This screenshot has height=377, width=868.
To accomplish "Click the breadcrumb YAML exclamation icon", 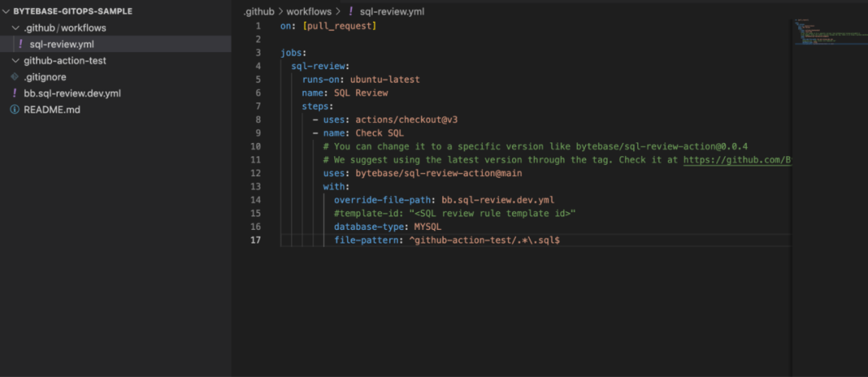I will (351, 11).
